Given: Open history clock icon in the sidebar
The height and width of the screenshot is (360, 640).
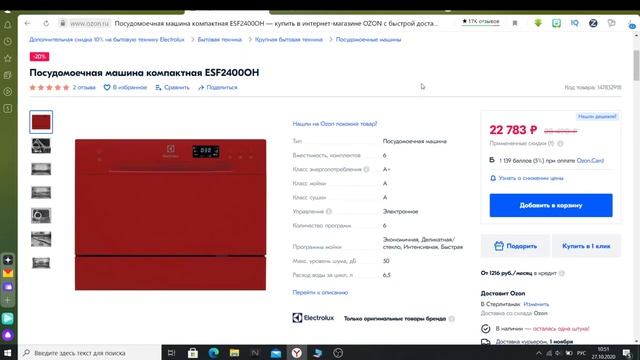Looking at the screenshot, I should (8, 41).
